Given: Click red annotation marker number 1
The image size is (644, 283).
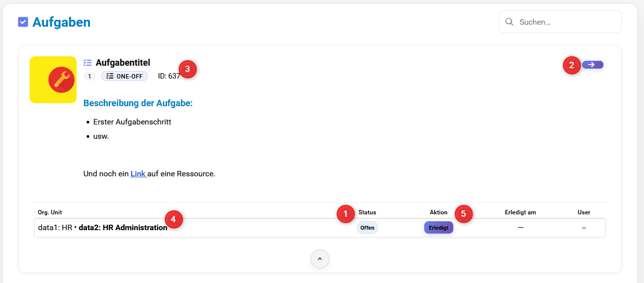Looking at the screenshot, I should point(346,213).
